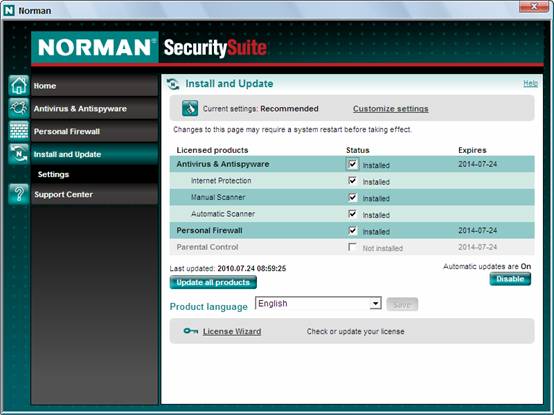Go to Personal Firewall section
554x415 pixels.
pyautogui.click(x=94, y=131)
